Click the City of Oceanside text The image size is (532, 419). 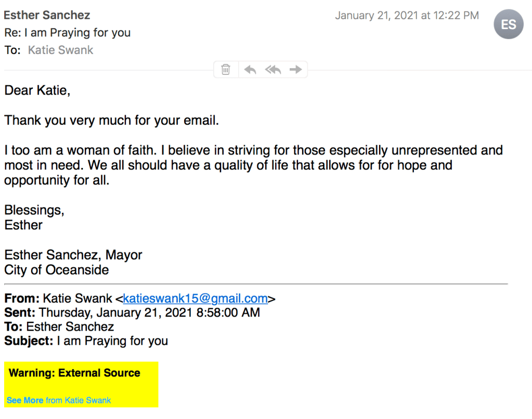point(57,270)
